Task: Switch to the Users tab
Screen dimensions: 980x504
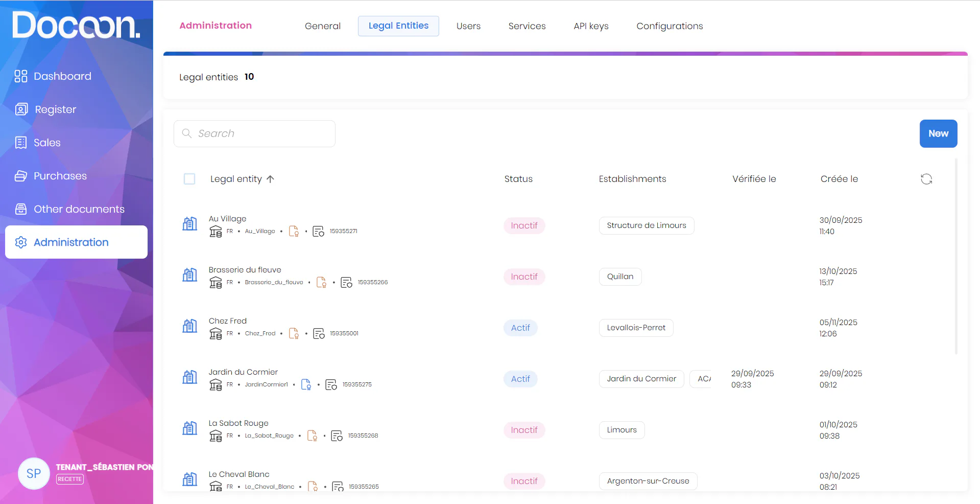Action: (x=468, y=26)
